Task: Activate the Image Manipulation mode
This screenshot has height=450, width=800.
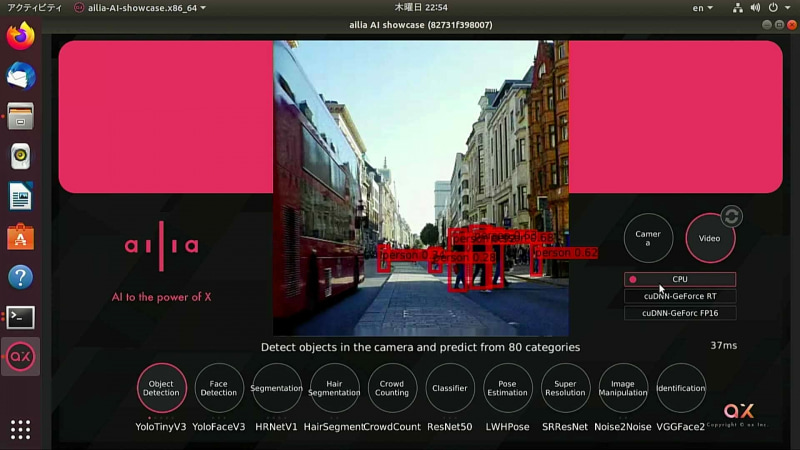Action: tap(623, 388)
